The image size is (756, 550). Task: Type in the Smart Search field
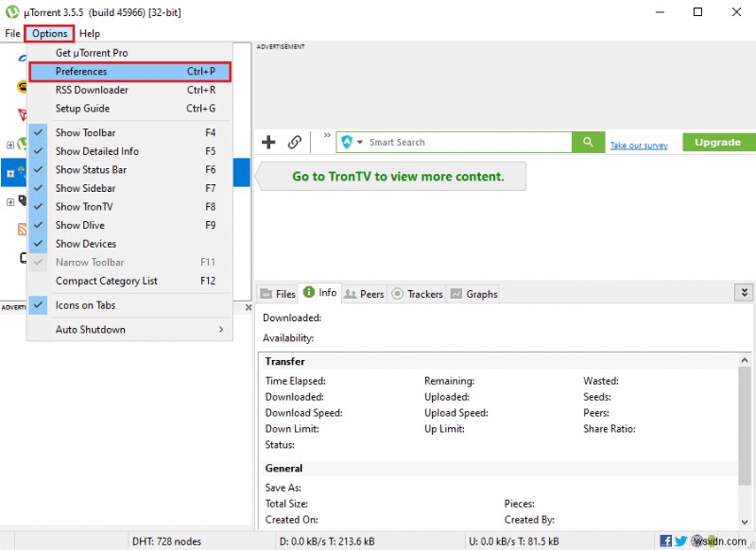[x=454, y=142]
